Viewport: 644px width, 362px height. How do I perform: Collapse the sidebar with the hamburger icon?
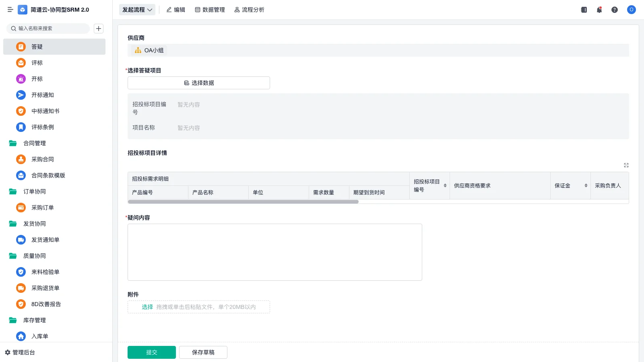click(x=10, y=10)
